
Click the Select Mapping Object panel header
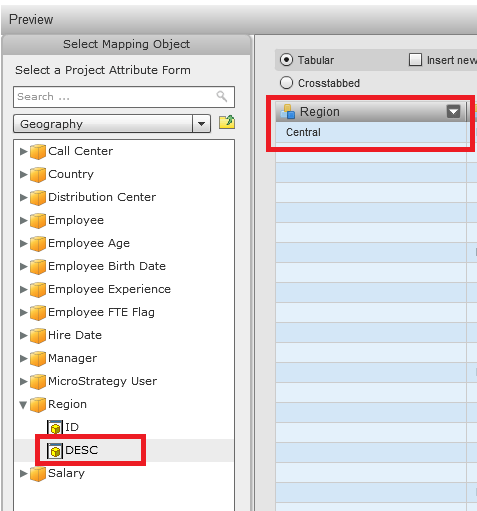(x=126, y=44)
